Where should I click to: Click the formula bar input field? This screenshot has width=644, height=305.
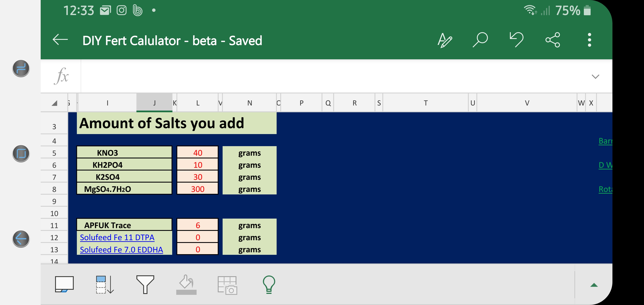tap(335, 76)
